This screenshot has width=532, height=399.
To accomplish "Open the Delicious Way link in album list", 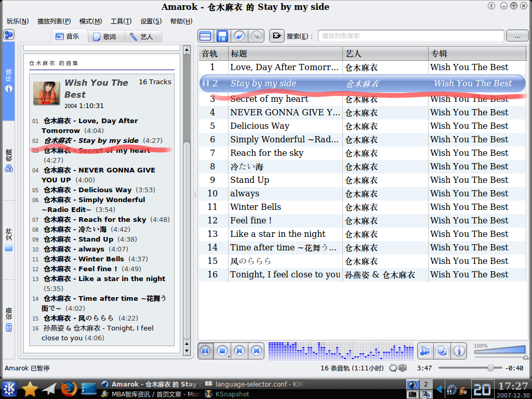I will (87, 190).
